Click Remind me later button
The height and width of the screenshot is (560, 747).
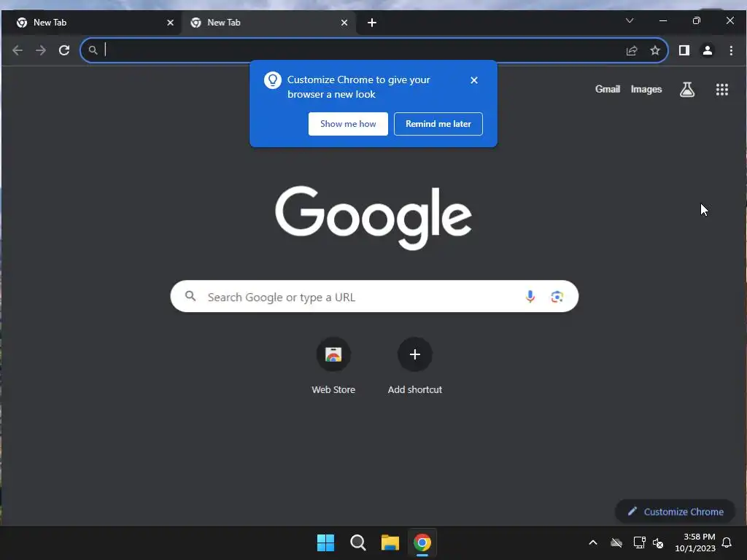pos(438,124)
